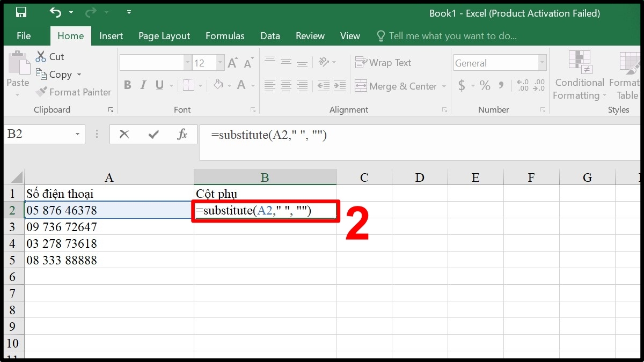Viewport: 644px width, 362px height.
Task: Open the Name Box dropdown arrow
Action: [x=78, y=134]
